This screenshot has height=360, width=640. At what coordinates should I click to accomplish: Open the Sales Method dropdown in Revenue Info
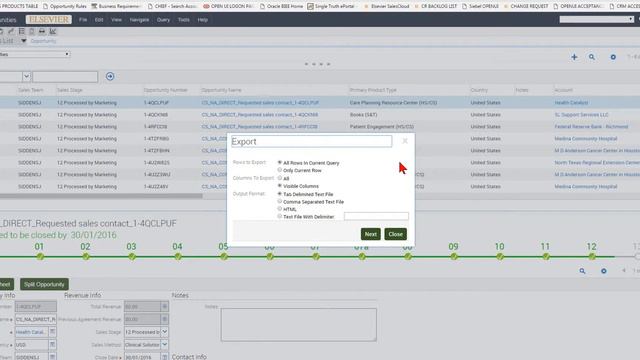coord(164,345)
